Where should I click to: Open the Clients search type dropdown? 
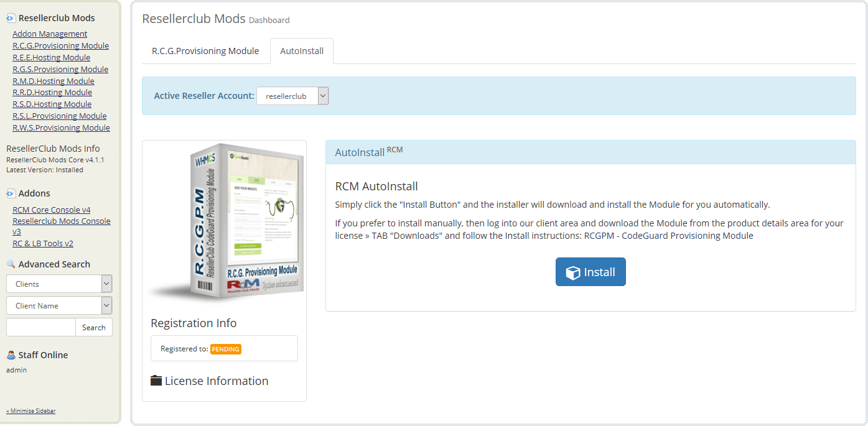(x=59, y=284)
